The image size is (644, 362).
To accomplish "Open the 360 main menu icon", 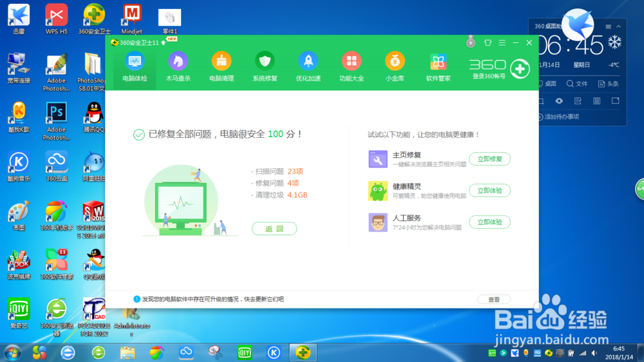I will (502, 43).
